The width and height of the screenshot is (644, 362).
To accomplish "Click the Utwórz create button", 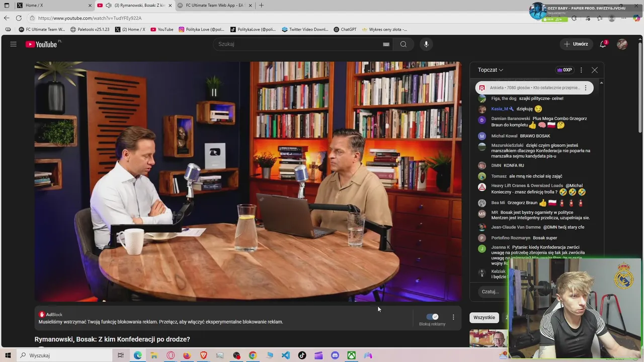I will 576,44.
